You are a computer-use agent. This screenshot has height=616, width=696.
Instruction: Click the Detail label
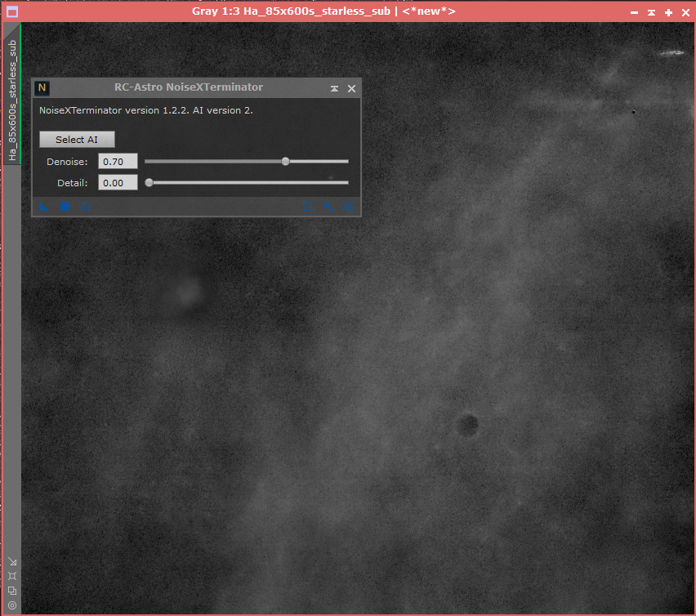pyautogui.click(x=73, y=183)
